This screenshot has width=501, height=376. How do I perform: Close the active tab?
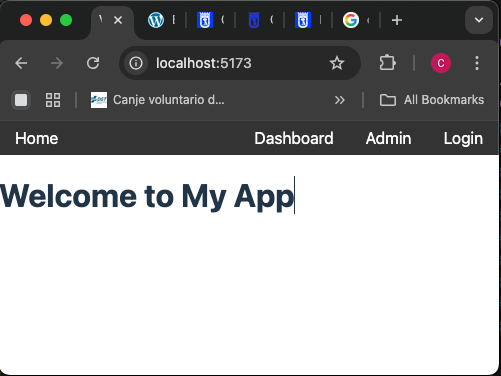[x=118, y=20]
